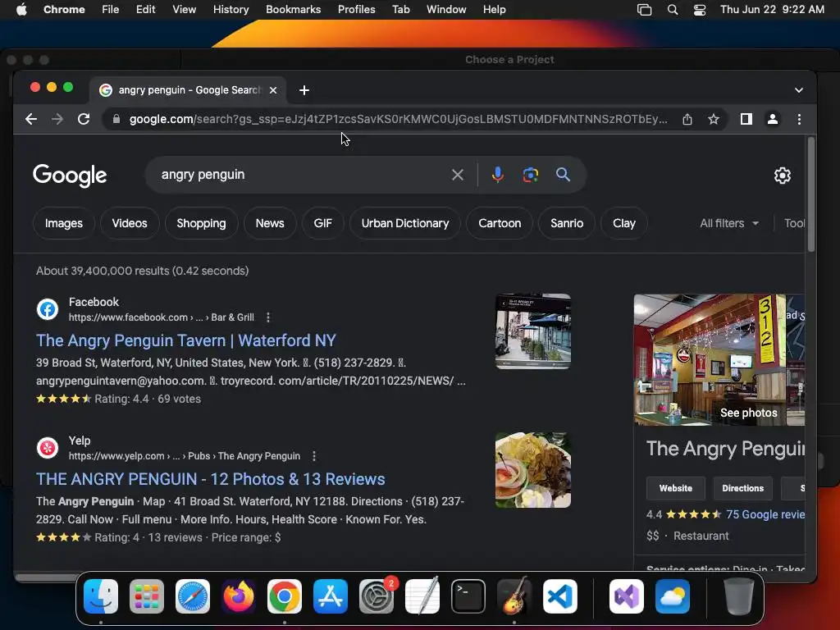Click the lock icon in address bar
The width and height of the screenshot is (840, 630).
pyautogui.click(x=116, y=119)
